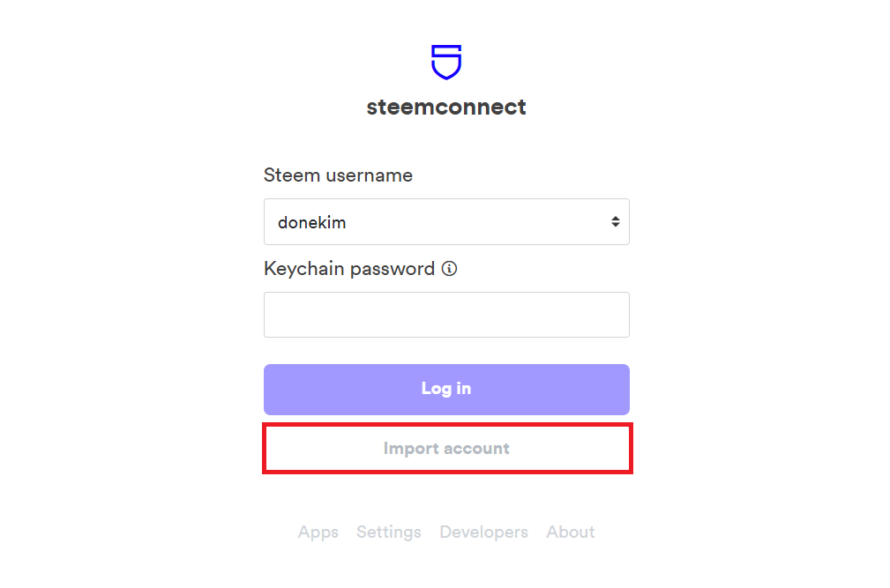This screenshot has height=588, width=890.
Task: Go to the Developers footer link
Action: (x=483, y=532)
